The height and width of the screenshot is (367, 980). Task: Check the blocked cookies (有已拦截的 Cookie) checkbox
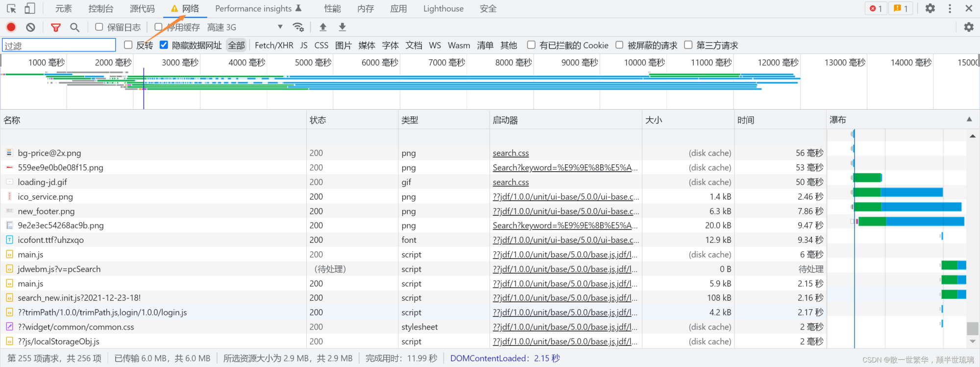531,45
